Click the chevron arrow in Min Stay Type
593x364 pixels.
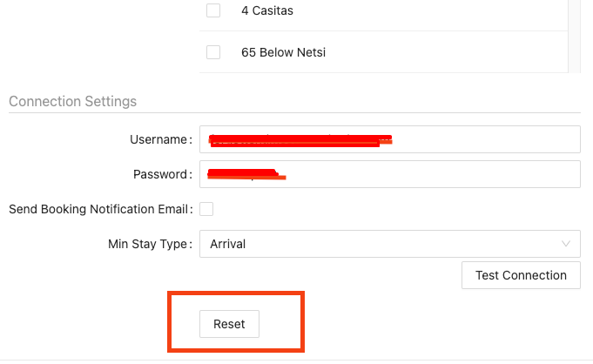(x=566, y=244)
